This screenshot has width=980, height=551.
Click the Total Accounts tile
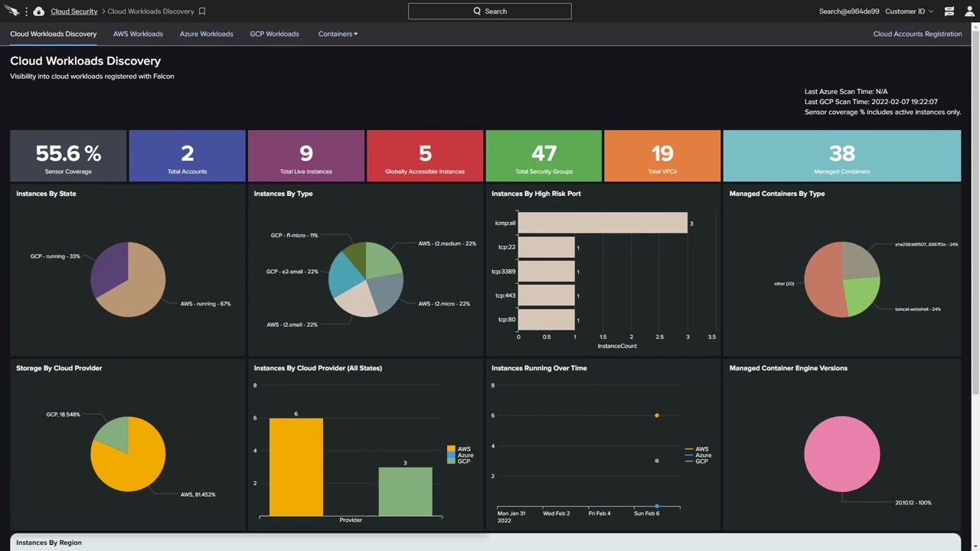[x=188, y=156]
